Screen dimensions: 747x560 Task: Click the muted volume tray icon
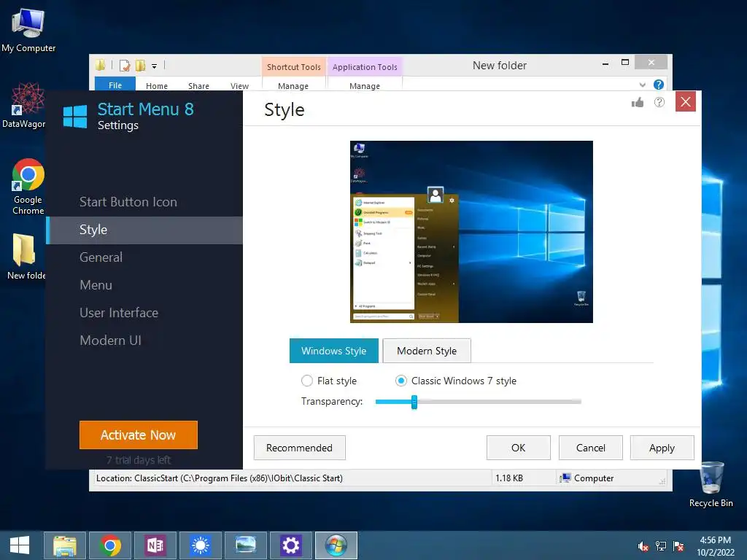tap(643, 546)
